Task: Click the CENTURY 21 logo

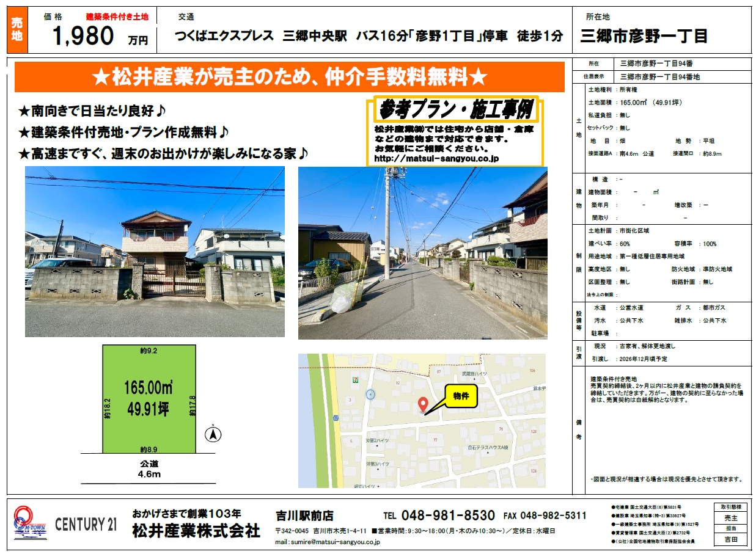Action: [86, 523]
